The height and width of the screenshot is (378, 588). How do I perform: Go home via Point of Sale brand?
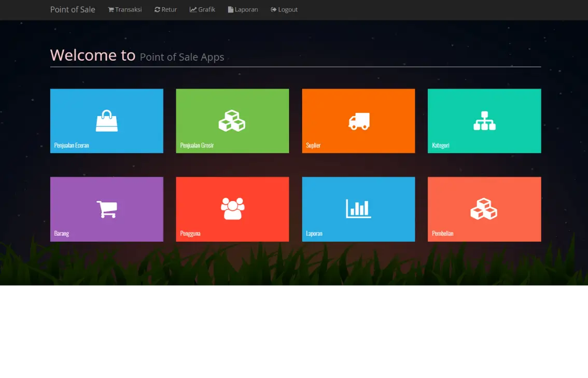(x=73, y=9)
